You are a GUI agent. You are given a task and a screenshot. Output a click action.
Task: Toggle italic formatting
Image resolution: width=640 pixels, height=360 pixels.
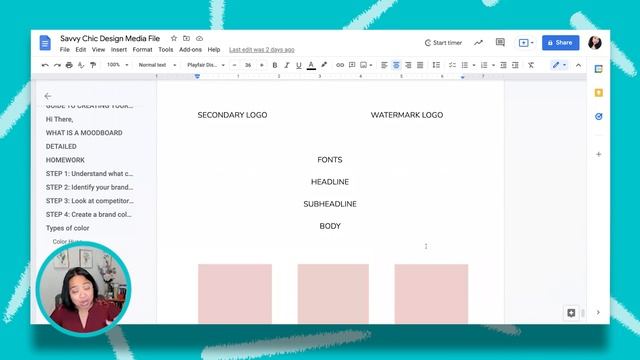point(287,65)
